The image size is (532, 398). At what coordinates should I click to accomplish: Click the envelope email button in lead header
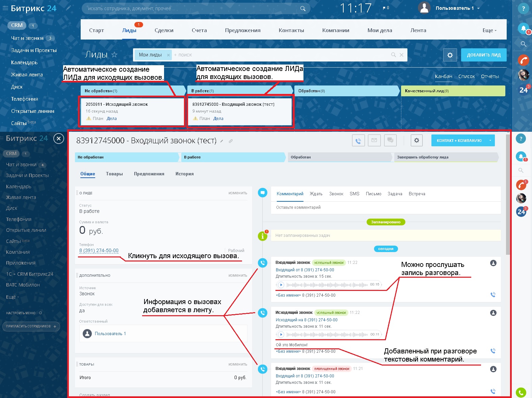374,140
